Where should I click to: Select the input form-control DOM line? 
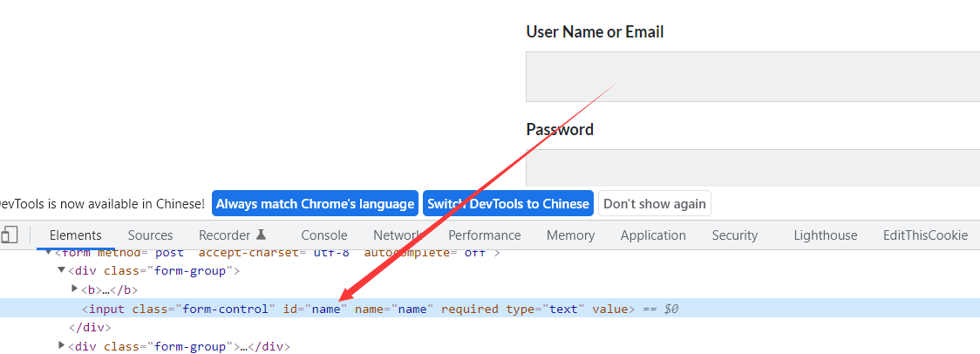pyautogui.click(x=490, y=309)
